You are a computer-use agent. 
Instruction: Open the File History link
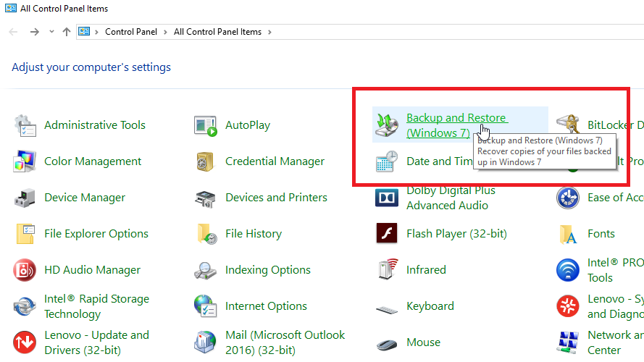(253, 234)
